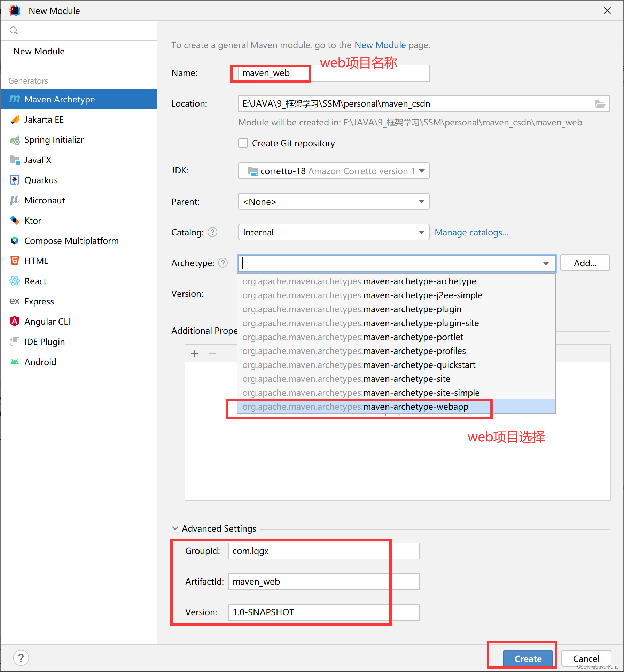
Task: Toggle the Archetype dropdown arrow
Action: [546, 263]
